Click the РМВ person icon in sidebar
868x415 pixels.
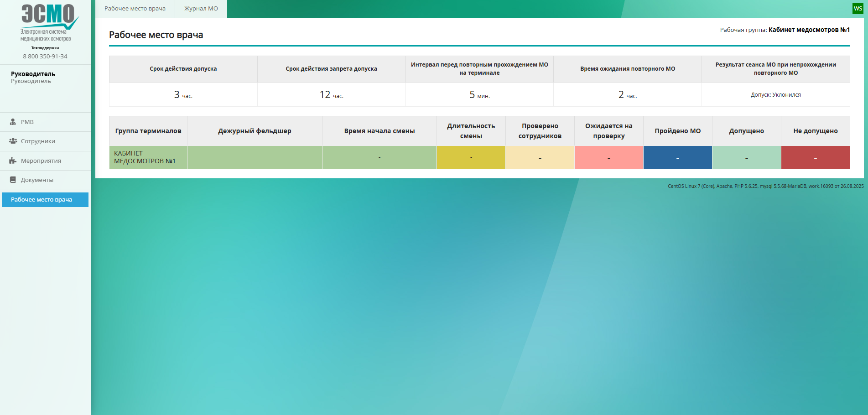pyautogui.click(x=13, y=122)
